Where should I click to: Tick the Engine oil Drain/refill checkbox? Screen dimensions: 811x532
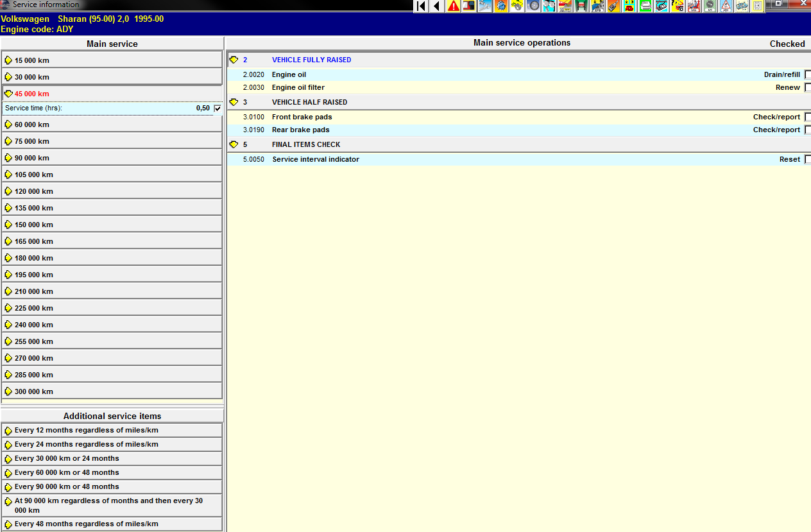click(808, 74)
